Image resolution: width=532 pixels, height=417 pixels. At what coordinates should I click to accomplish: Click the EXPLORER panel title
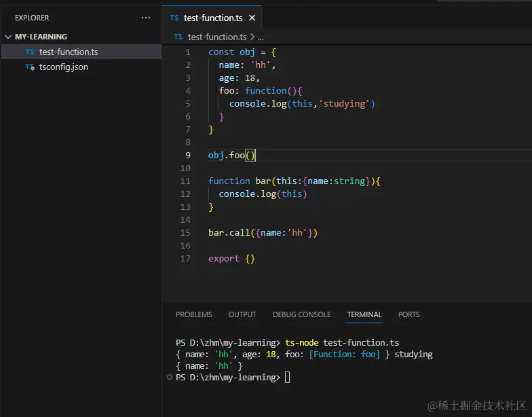32,18
